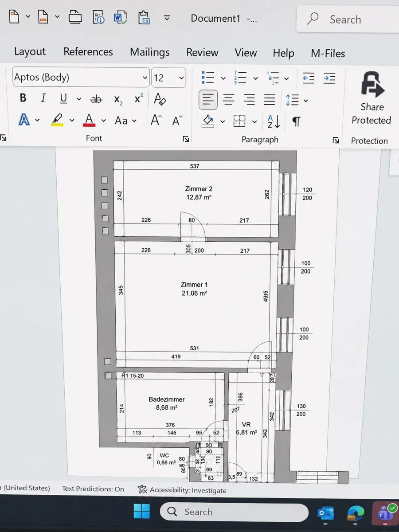Show paragraph marks with pilcrow icon
This screenshot has width=399, height=532.
(x=296, y=121)
